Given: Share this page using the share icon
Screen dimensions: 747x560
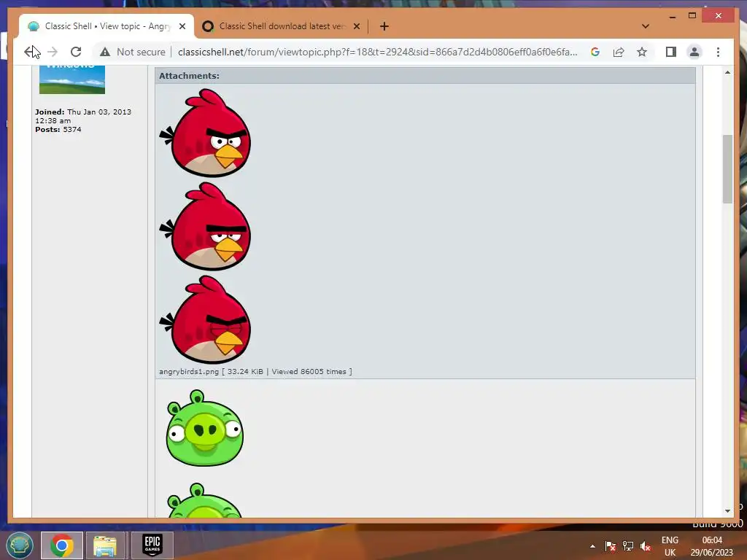Looking at the screenshot, I should 619,52.
